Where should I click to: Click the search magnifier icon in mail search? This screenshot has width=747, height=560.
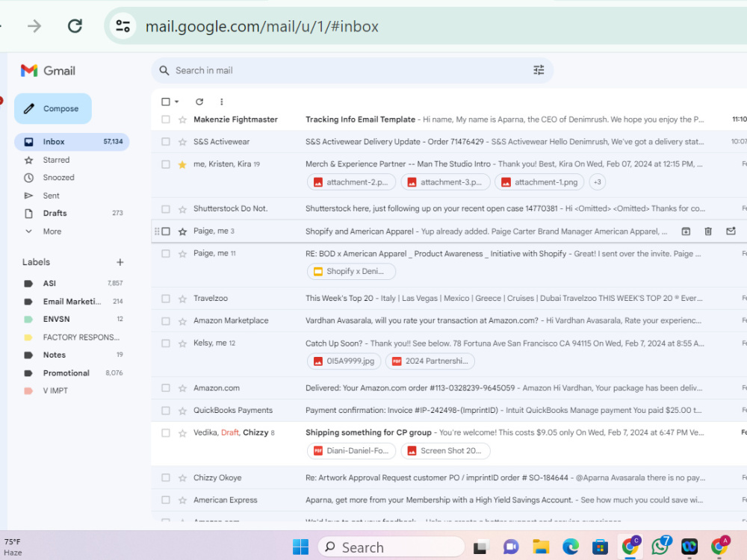164,70
